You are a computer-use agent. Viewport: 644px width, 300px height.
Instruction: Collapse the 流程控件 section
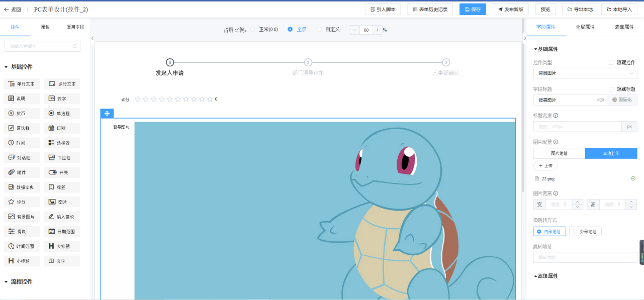[x=6, y=282]
